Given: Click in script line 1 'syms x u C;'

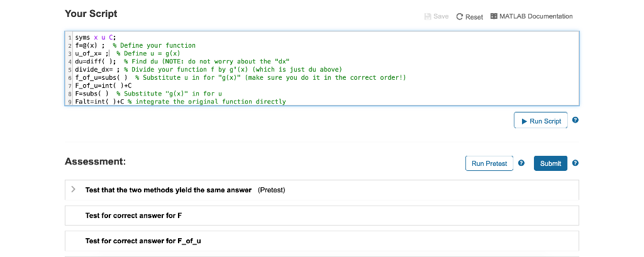Looking at the screenshot, I should (96, 37).
